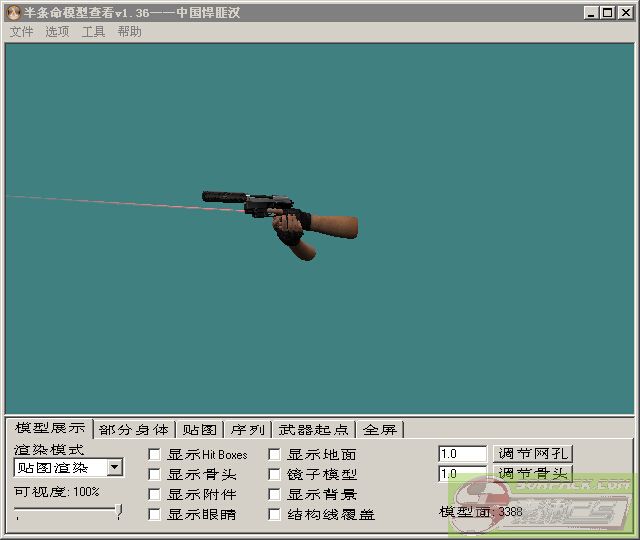The image size is (640, 540).
Task: Click the app icon in the title bar
Action: coord(13,12)
